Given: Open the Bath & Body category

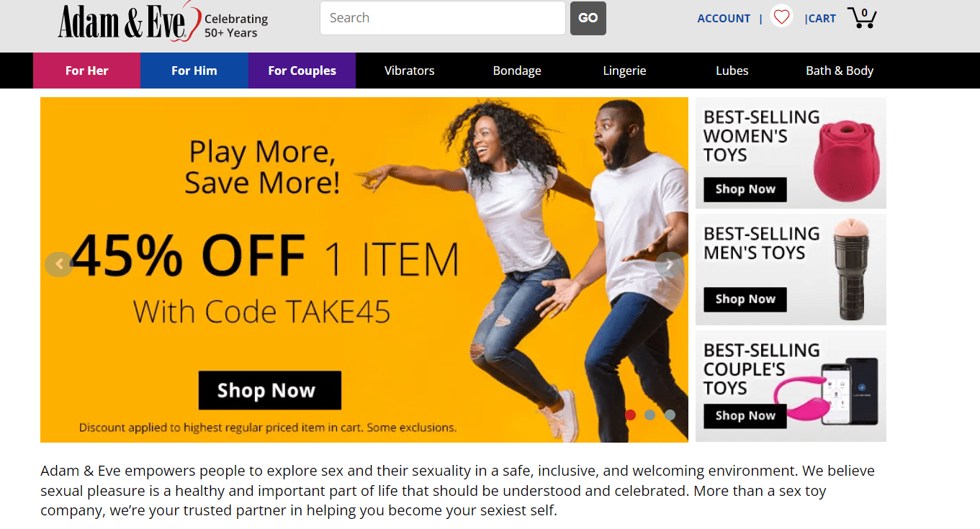Looking at the screenshot, I should [840, 71].
